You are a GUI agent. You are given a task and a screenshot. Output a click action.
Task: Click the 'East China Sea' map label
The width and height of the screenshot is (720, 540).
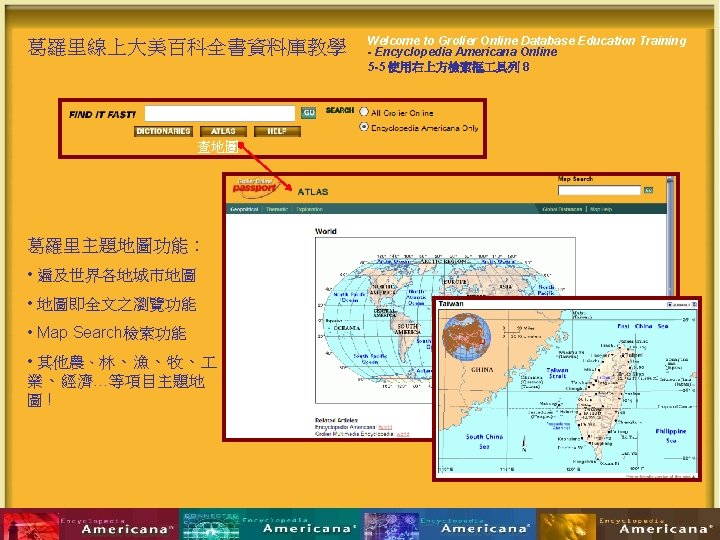click(642, 326)
